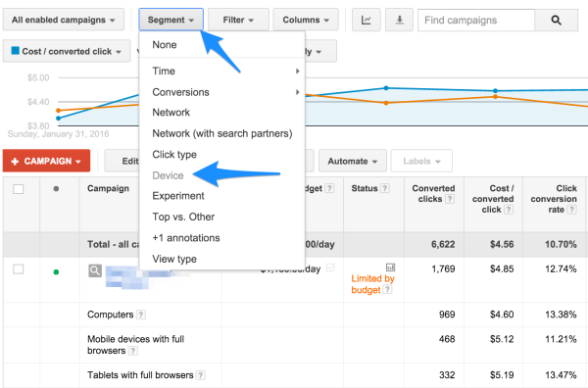Click the magnifying glass search button
The width and height of the screenshot is (588, 388).
[556, 20]
